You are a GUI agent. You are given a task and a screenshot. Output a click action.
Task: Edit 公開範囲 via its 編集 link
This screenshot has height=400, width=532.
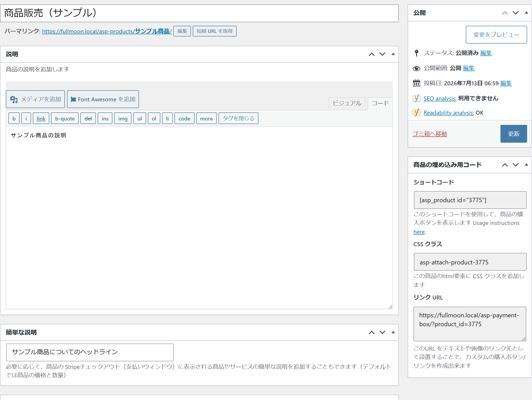[468, 68]
